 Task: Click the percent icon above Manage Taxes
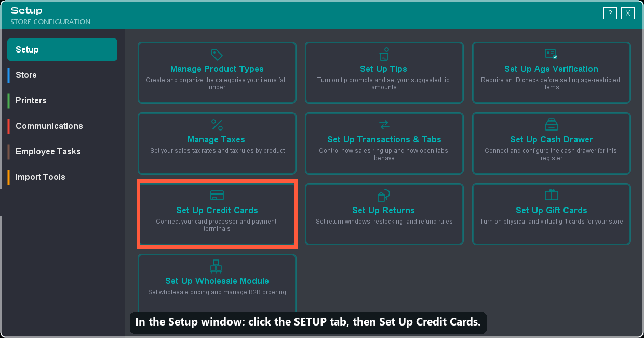tap(217, 125)
